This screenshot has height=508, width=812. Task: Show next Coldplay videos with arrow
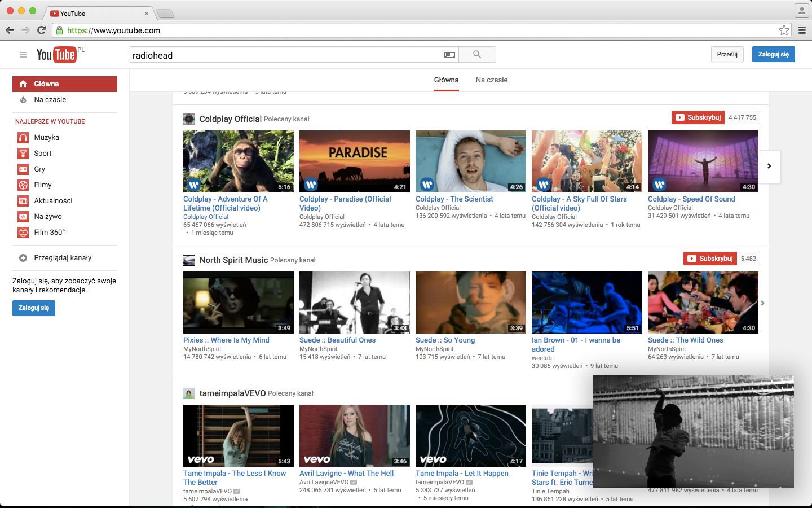pyautogui.click(x=769, y=166)
